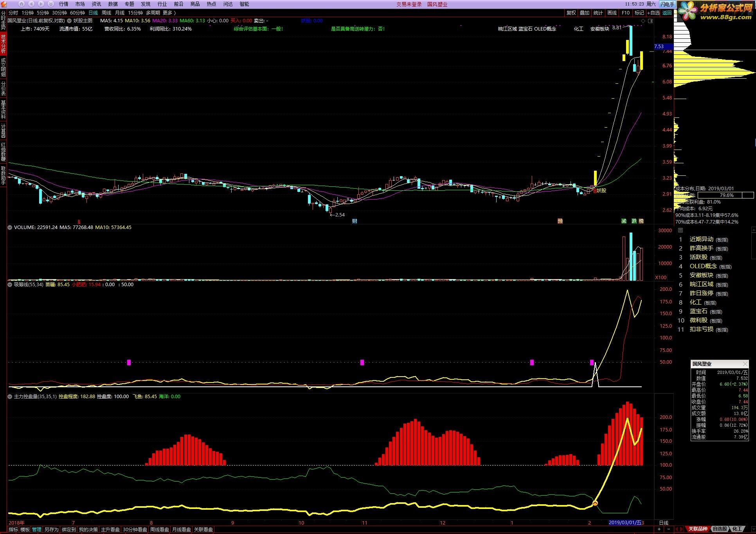Viewport: 756px width, 534px height.
Task: Open the 成交明细 sidebar tab
Action: [x=3, y=67]
